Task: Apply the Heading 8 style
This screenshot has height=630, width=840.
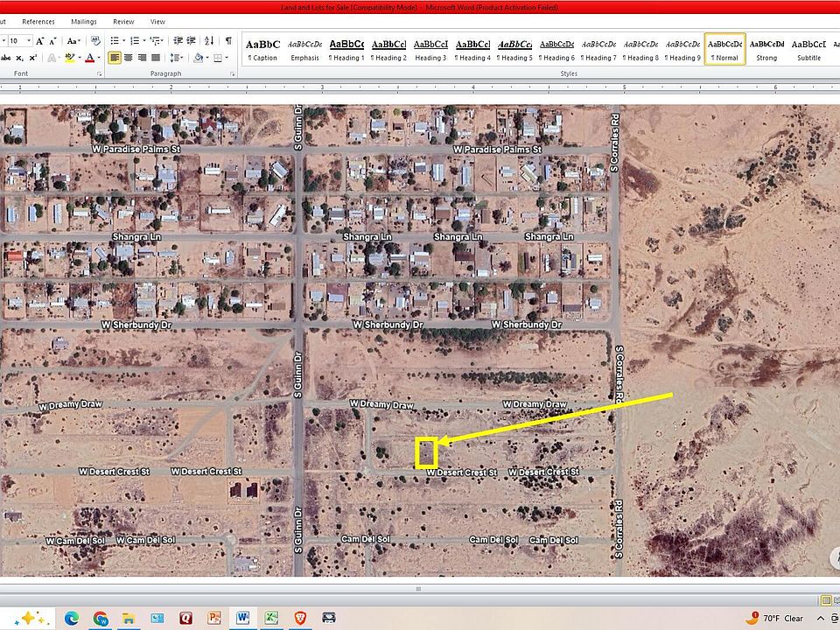Action: pyautogui.click(x=640, y=50)
